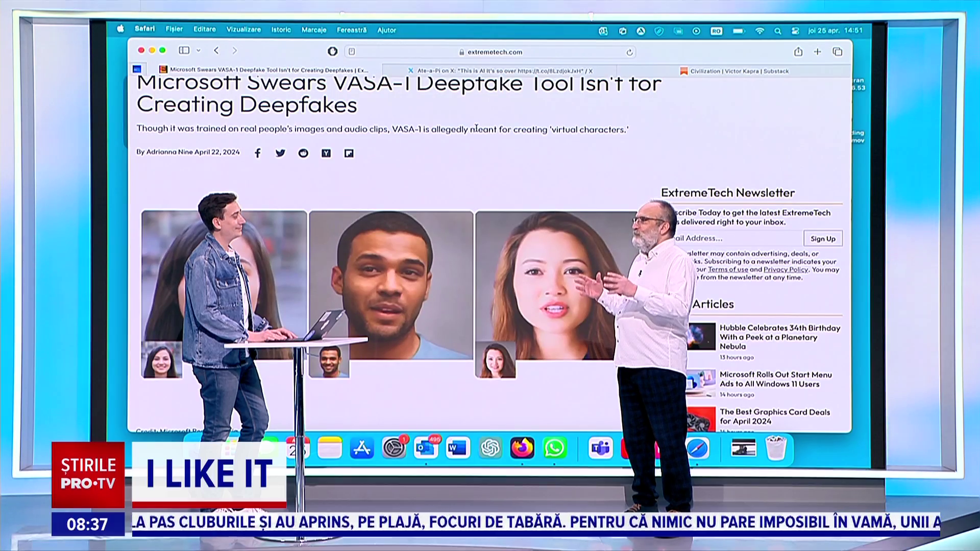The image size is (980, 551).
Task: Open Safari Share sheet icon
Action: coord(798,52)
